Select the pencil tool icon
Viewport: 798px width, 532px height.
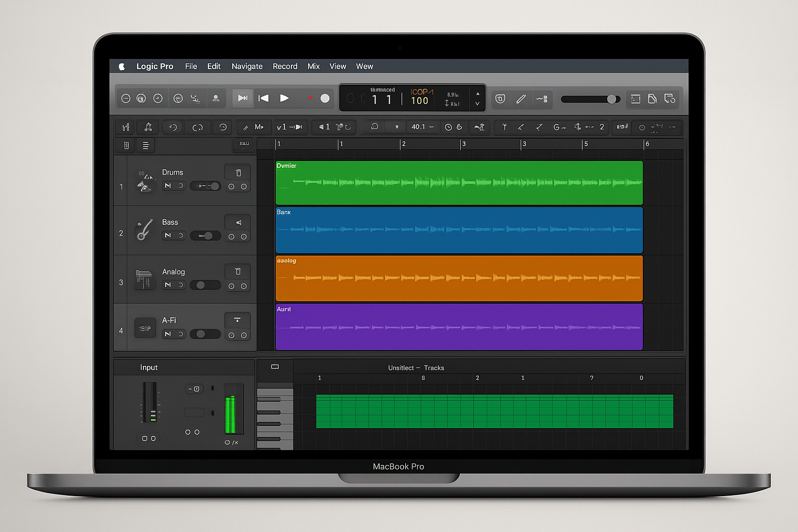point(521,99)
